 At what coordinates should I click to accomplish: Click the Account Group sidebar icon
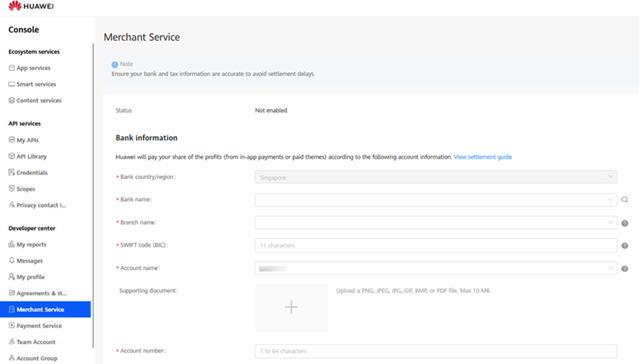(x=11, y=359)
